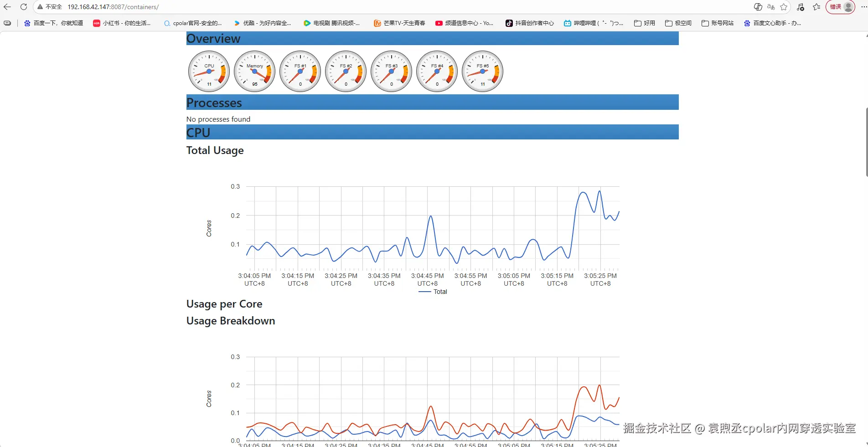Click the not-secure warning triangle icon
Viewport: 868px width, 447px height.
click(x=40, y=7)
